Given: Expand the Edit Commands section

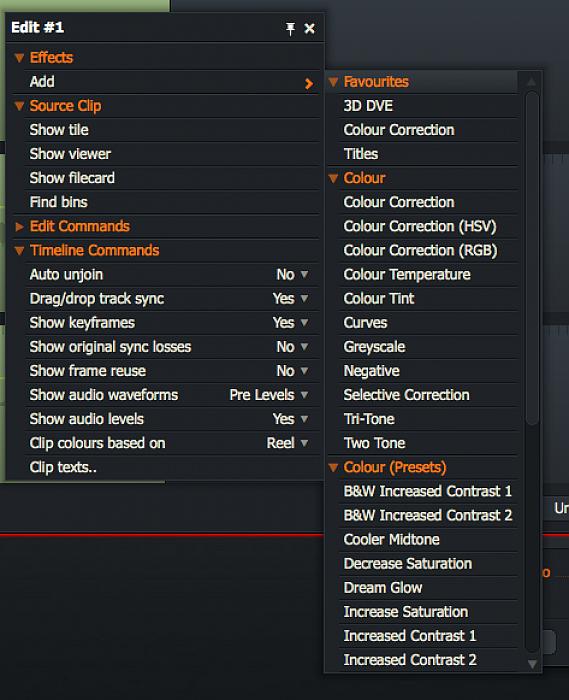Looking at the screenshot, I should point(19,226).
